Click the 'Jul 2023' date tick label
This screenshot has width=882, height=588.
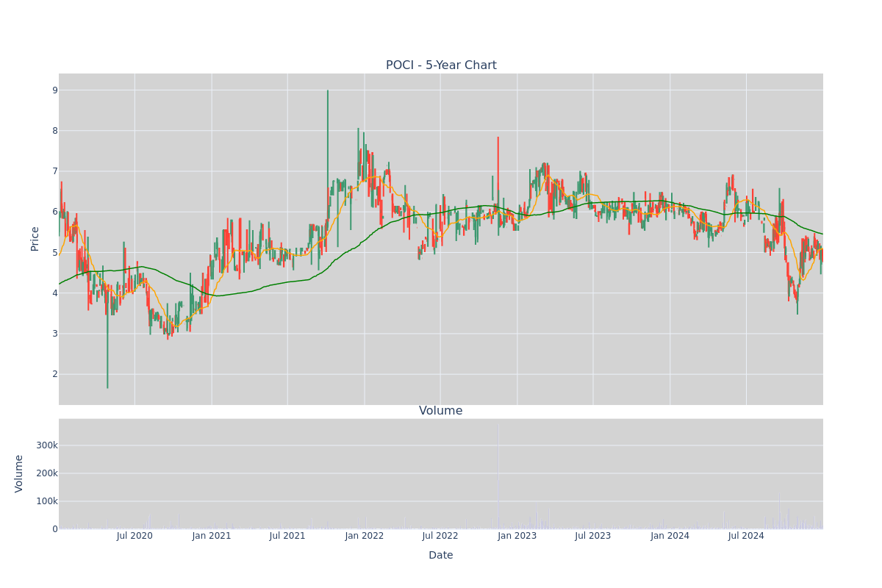[x=593, y=536]
